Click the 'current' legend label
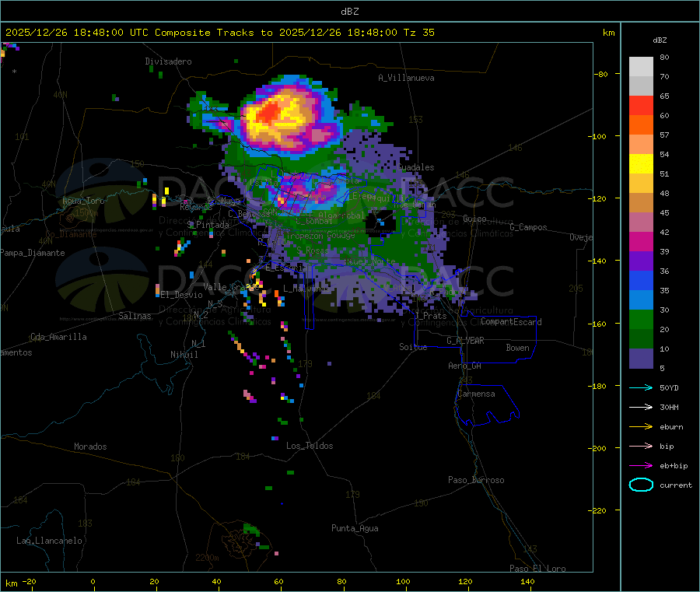Image resolution: width=700 pixels, height=592 pixels. 676,485
